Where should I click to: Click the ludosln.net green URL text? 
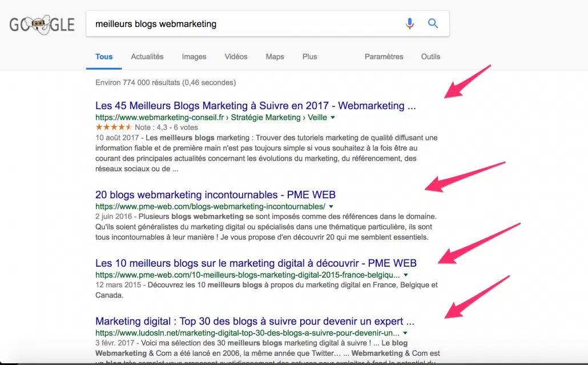pos(247,333)
